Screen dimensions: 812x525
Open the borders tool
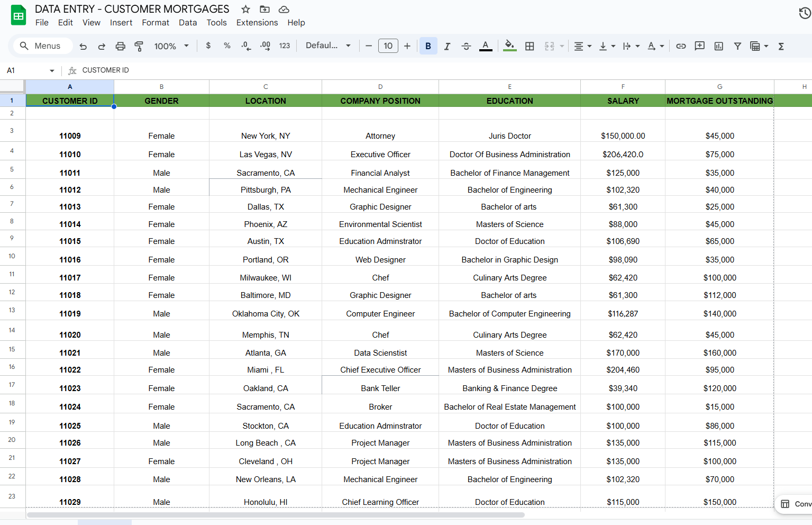530,47
